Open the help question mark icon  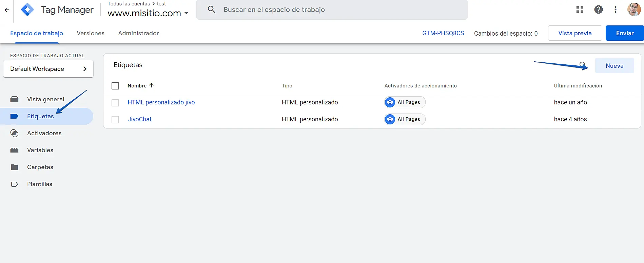tap(599, 10)
